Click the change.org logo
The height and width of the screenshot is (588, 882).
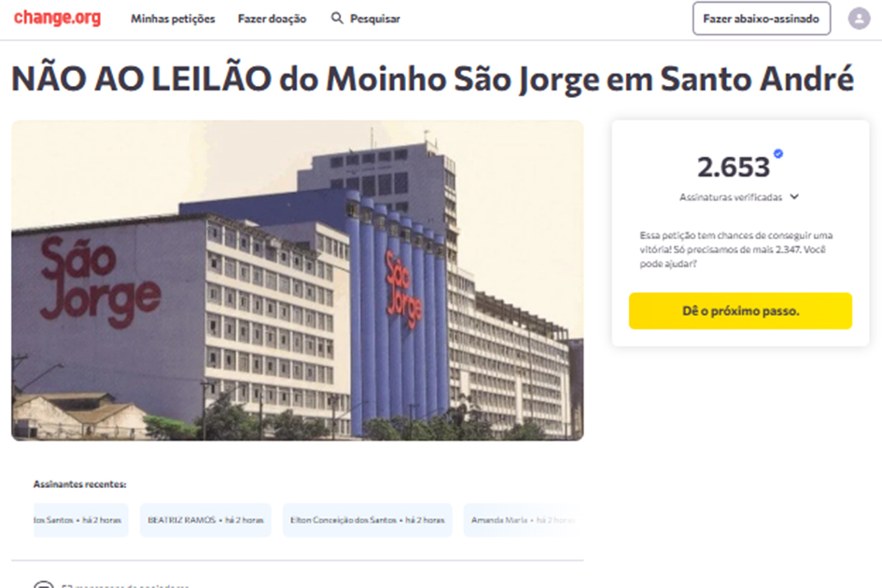57,18
